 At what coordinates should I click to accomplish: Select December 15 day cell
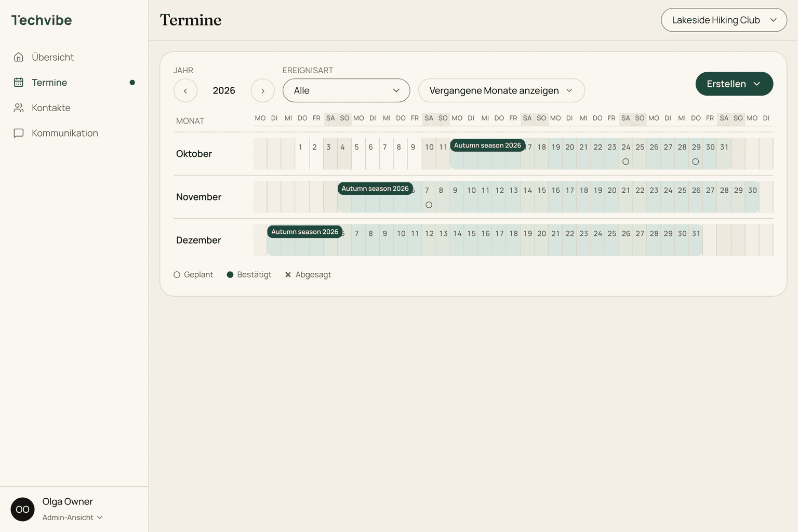coord(471,240)
